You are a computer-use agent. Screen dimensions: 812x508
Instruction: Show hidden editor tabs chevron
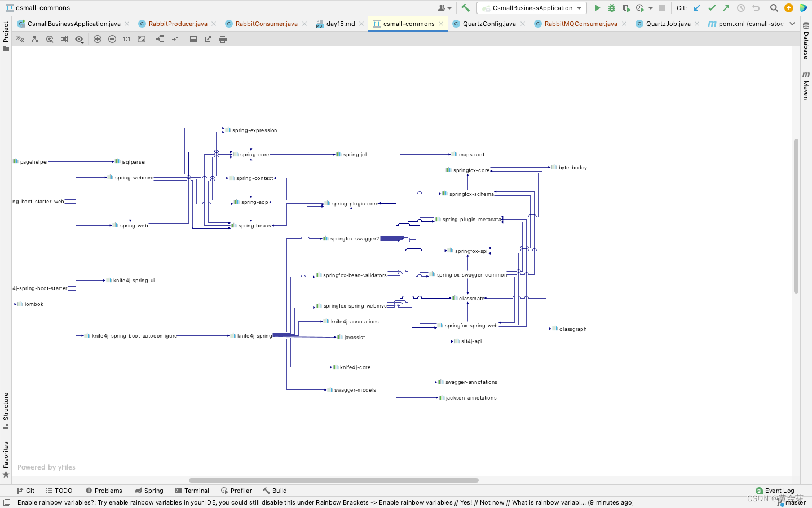pyautogui.click(x=792, y=24)
